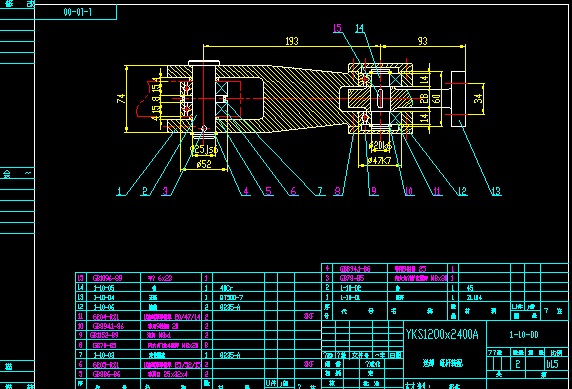Select the 40Cr material cell
The width and height of the screenshot is (572, 389).
tap(227, 288)
